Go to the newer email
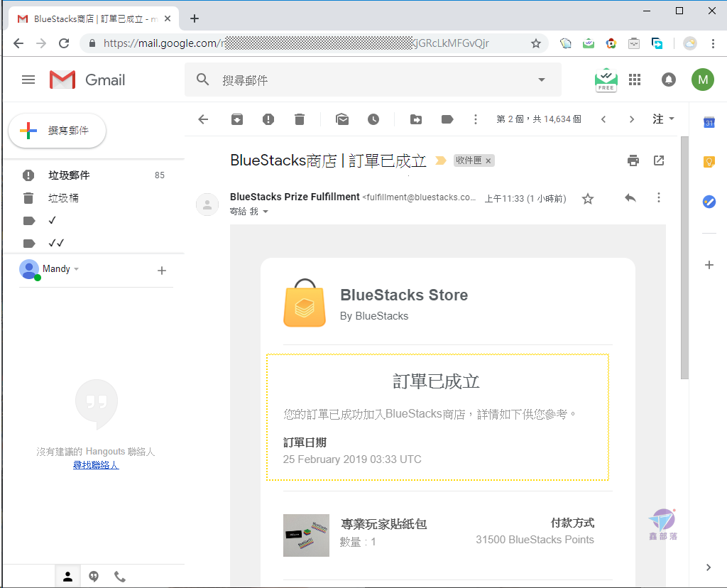 603,119
